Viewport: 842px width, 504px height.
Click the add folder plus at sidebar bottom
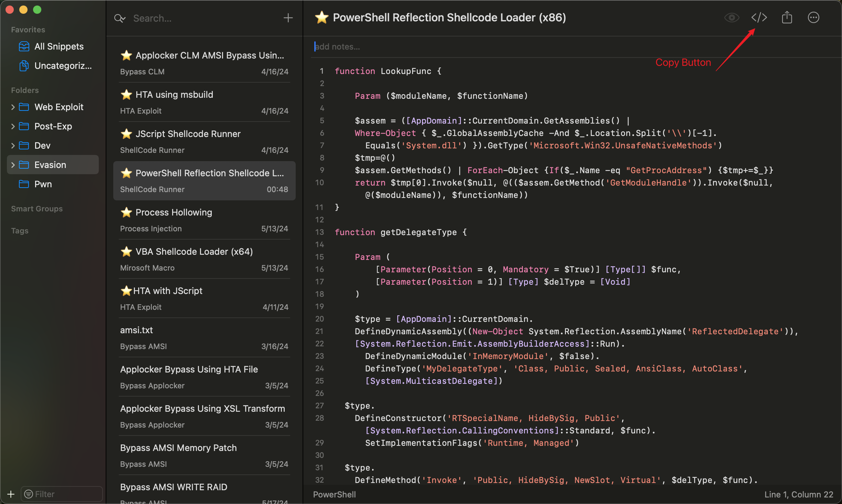[11, 494]
